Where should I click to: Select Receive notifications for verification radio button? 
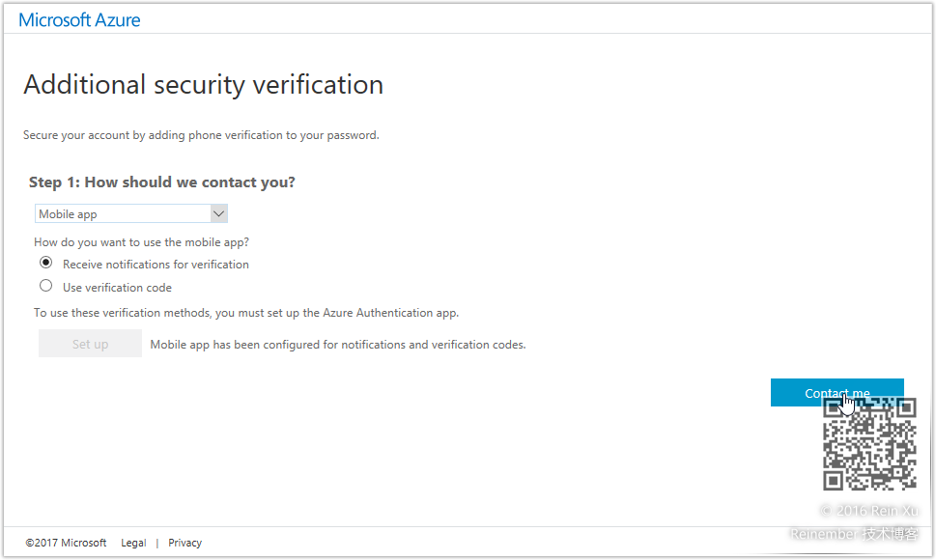45,263
